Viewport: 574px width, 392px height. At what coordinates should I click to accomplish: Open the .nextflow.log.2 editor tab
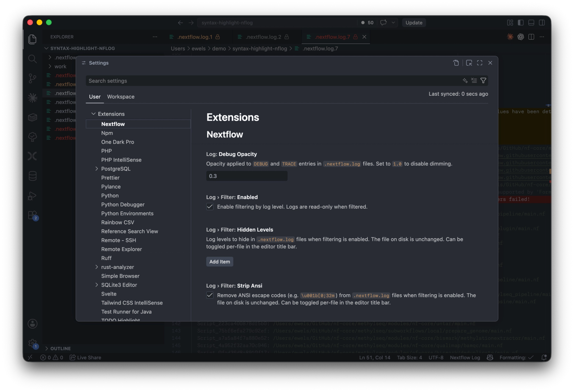264,37
